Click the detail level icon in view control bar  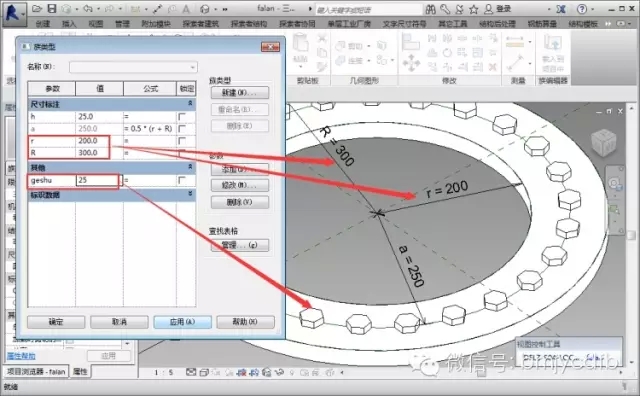pyautogui.click(x=191, y=372)
